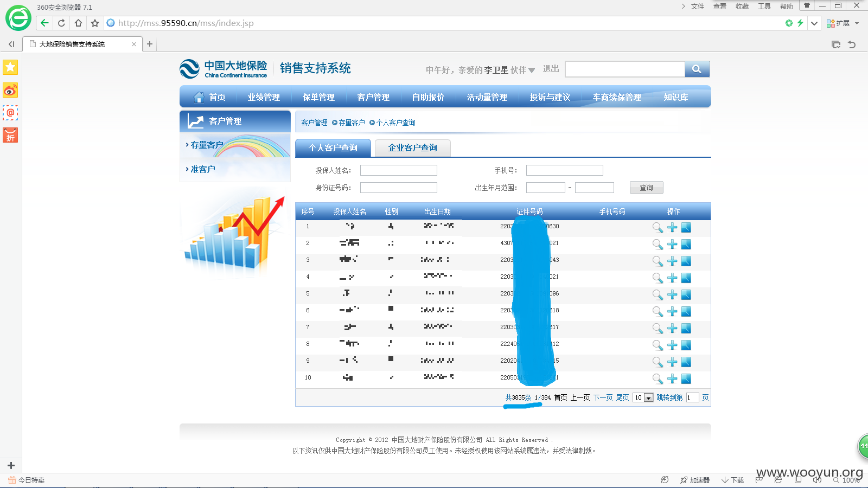Click the 手机号 input field
The image size is (868, 488).
coord(565,170)
